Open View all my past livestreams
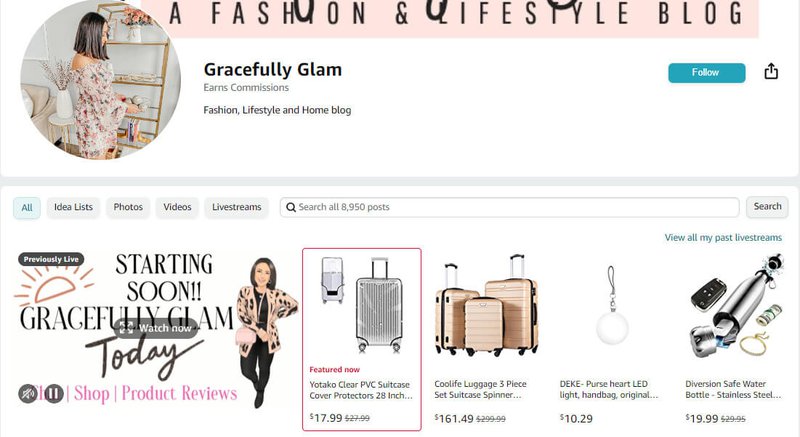Screen dimensions: 800x437 723,238
